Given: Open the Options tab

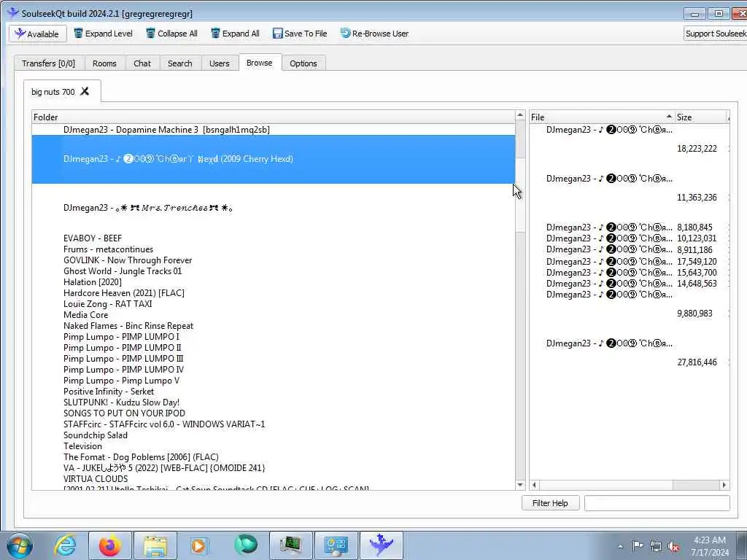Looking at the screenshot, I should (303, 63).
